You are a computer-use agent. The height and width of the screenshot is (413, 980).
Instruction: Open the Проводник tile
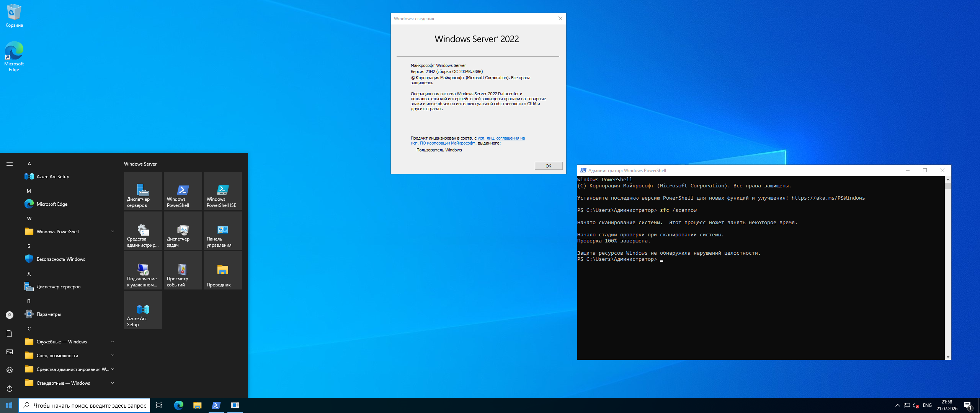(223, 270)
